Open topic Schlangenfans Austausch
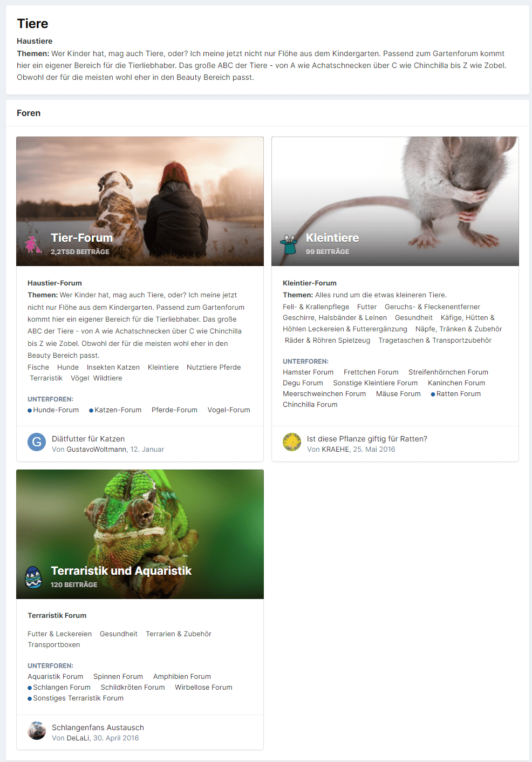The height and width of the screenshot is (762, 532). coord(98,727)
